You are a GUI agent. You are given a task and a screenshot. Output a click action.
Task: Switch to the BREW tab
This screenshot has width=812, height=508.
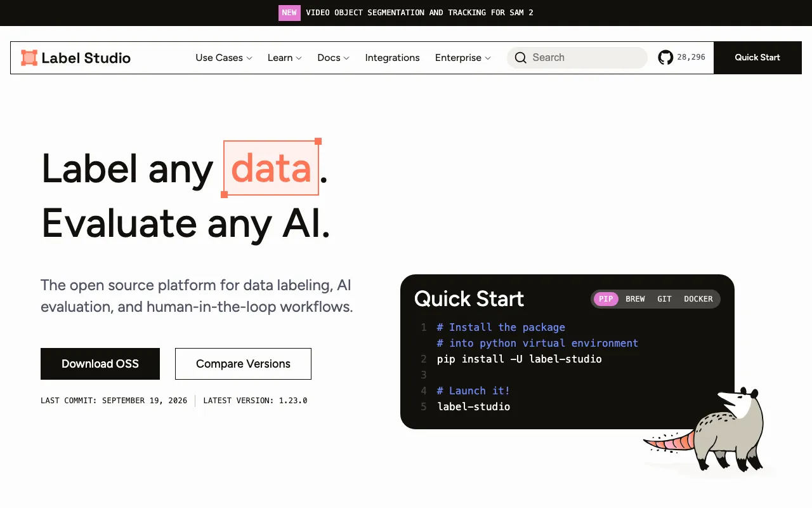pyautogui.click(x=635, y=299)
